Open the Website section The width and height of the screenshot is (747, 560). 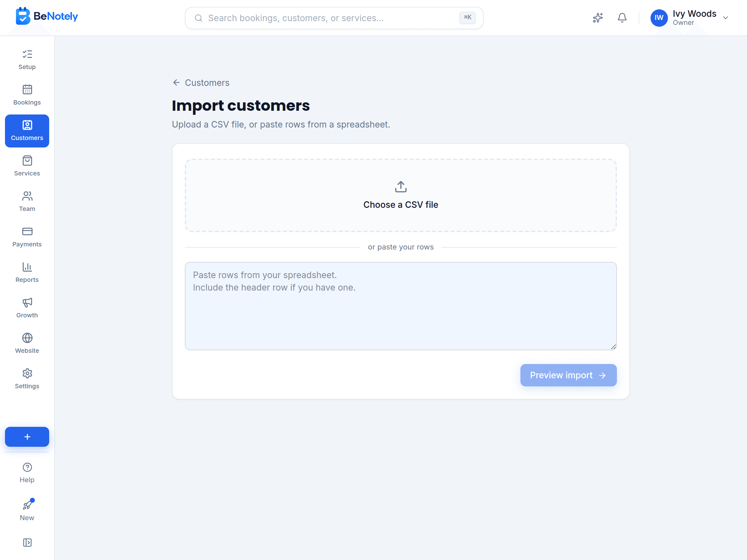click(x=27, y=343)
